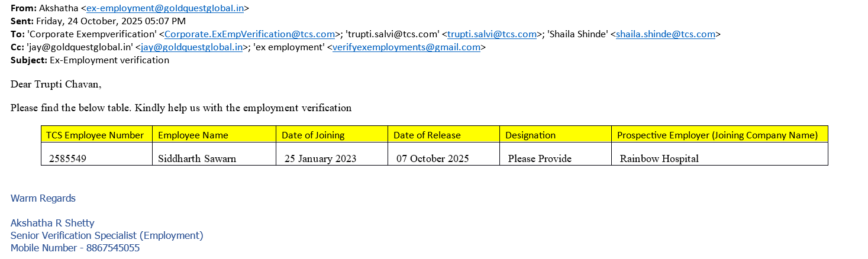Click the TCS Employee Number header cell
This screenshot has height=259, width=868.
pos(95,135)
